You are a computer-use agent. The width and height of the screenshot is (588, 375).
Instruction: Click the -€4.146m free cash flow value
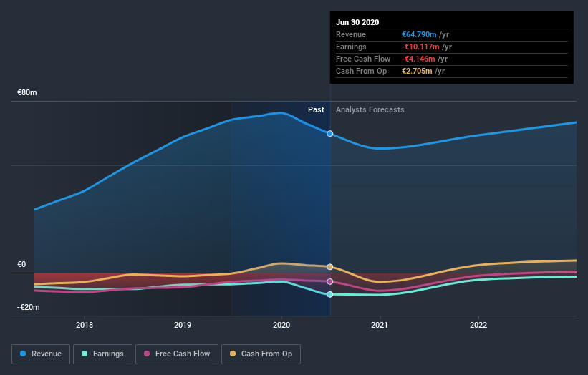418,59
